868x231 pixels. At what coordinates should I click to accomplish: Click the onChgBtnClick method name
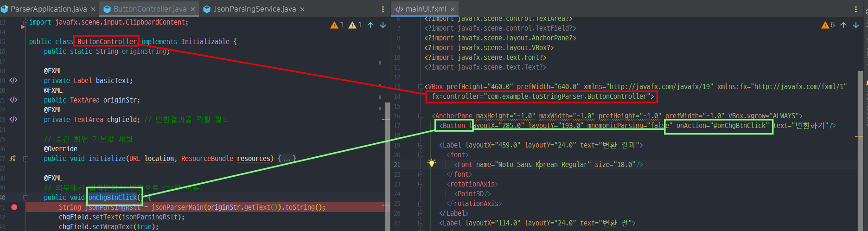coord(113,198)
